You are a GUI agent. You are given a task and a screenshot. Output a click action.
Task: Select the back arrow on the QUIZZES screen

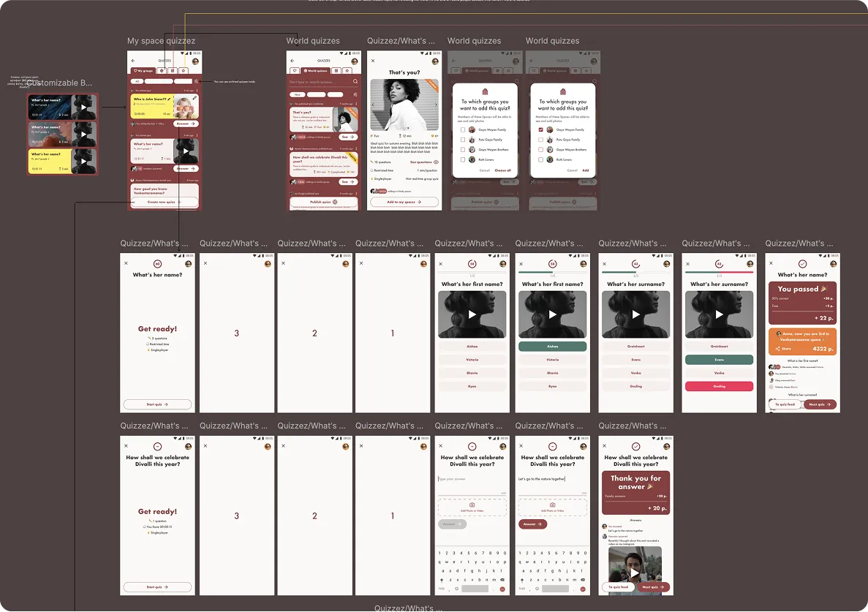[x=132, y=60]
